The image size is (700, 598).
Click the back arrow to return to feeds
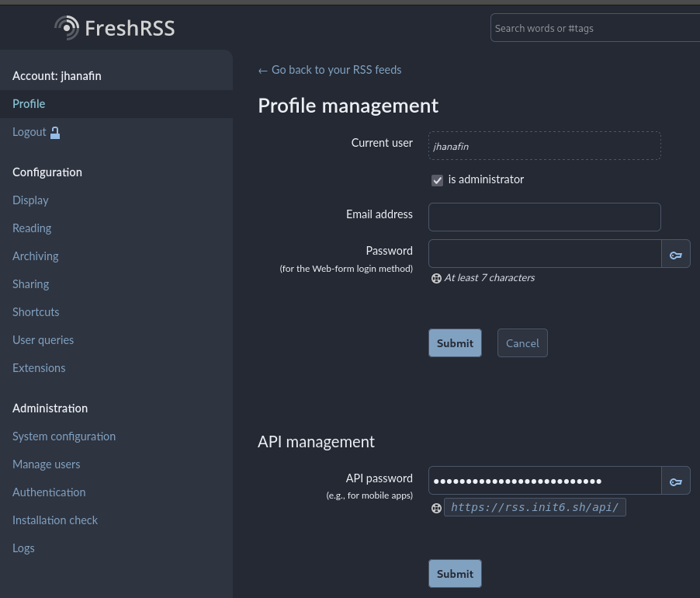(262, 69)
